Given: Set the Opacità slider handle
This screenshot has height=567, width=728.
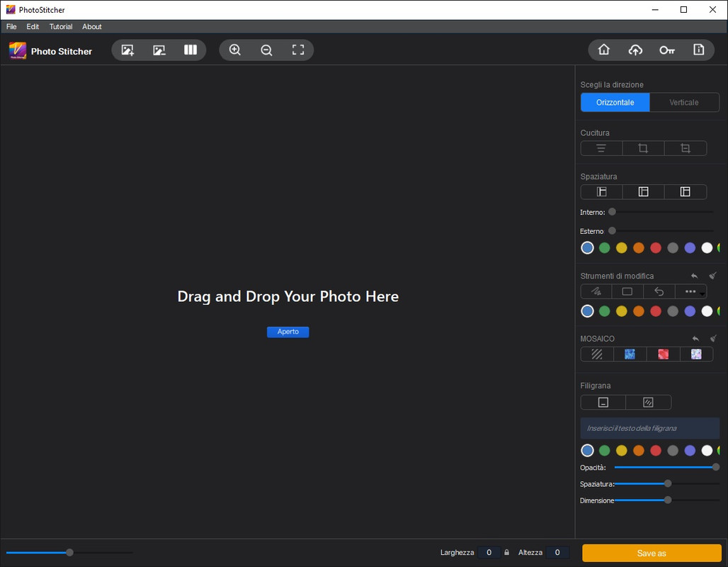Looking at the screenshot, I should 716,467.
